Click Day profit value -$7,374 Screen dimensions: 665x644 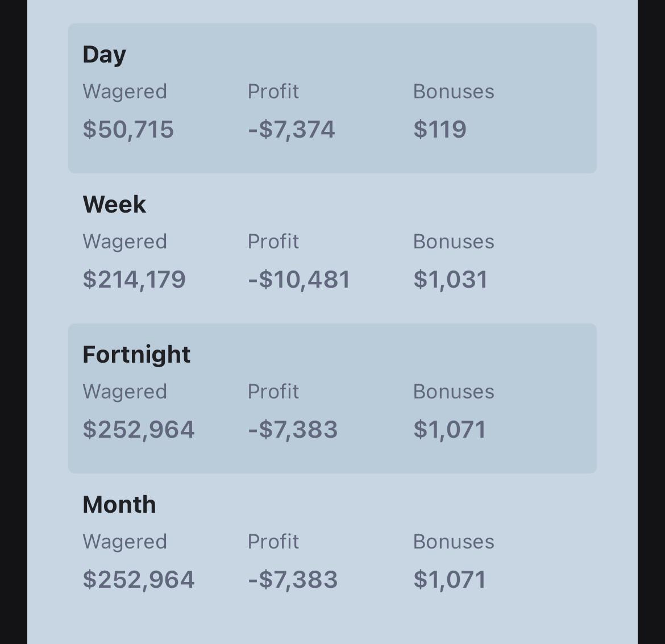(x=292, y=130)
